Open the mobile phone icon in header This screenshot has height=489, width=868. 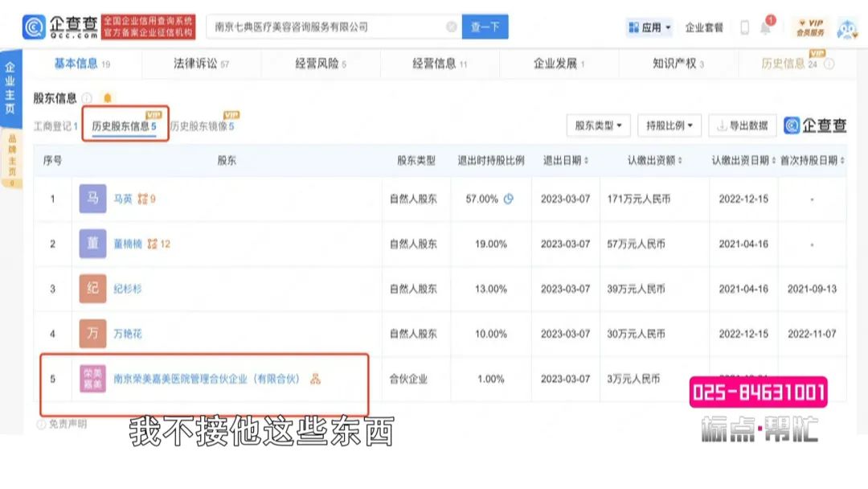[744, 27]
